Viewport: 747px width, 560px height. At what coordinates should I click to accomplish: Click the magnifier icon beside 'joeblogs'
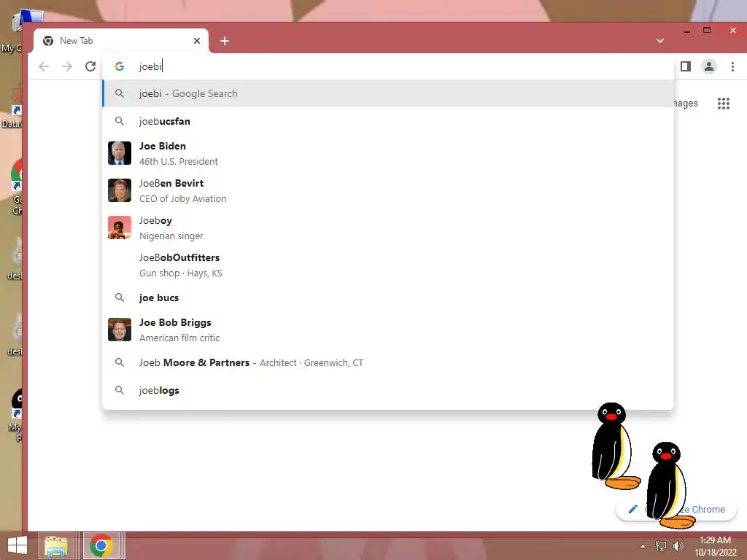(x=120, y=391)
